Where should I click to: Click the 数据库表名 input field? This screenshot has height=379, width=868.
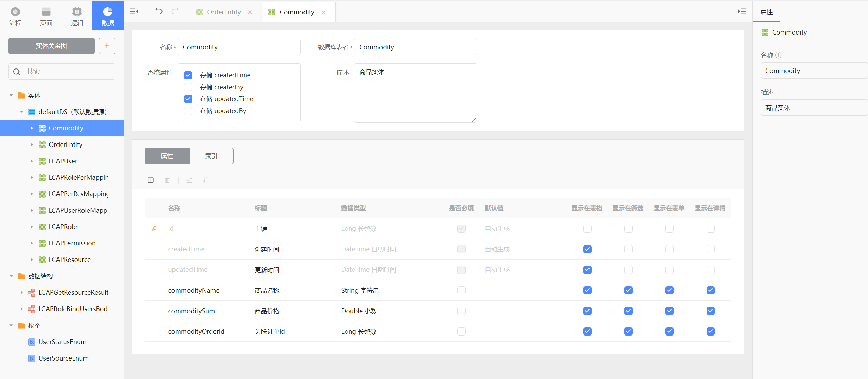(x=416, y=47)
